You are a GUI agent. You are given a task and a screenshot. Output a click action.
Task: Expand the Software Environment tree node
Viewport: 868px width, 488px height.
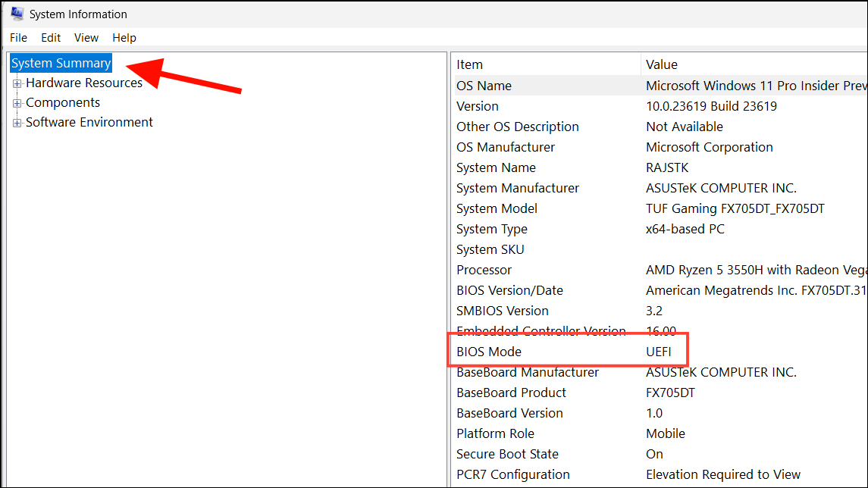coord(17,121)
